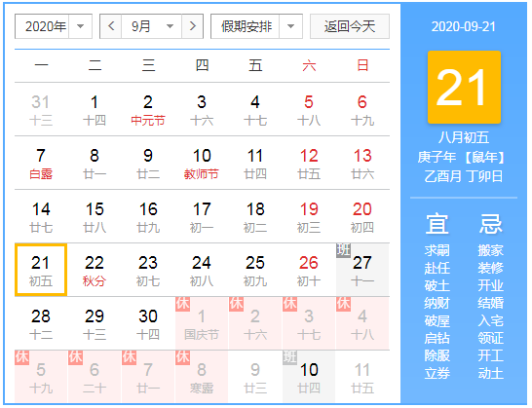The image size is (532, 408).
Task: Expand the 假期安排 holiday dropdown
Action: 256,26
